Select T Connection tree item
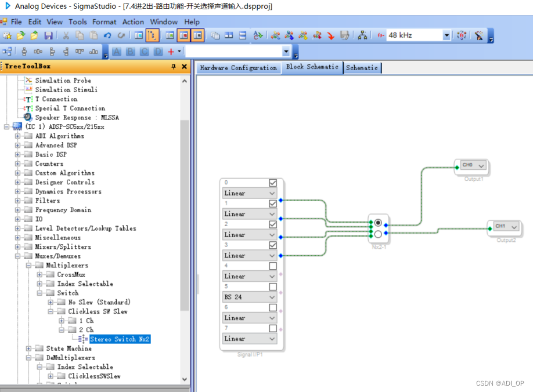The image size is (533, 392). [56, 99]
